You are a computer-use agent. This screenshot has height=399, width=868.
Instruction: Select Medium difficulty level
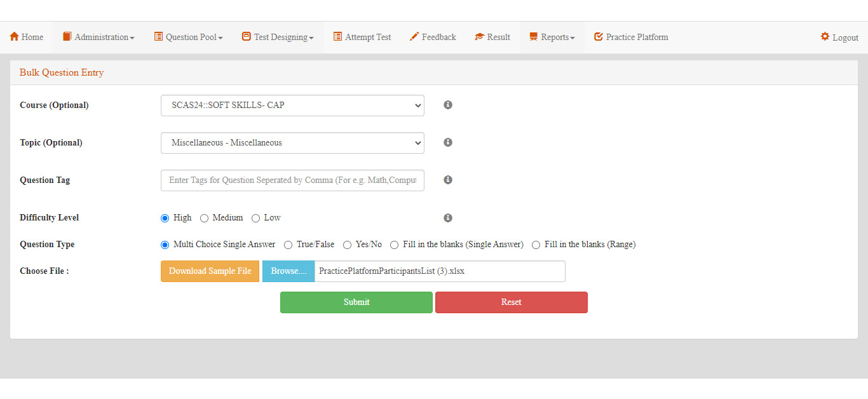pos(205,218)
